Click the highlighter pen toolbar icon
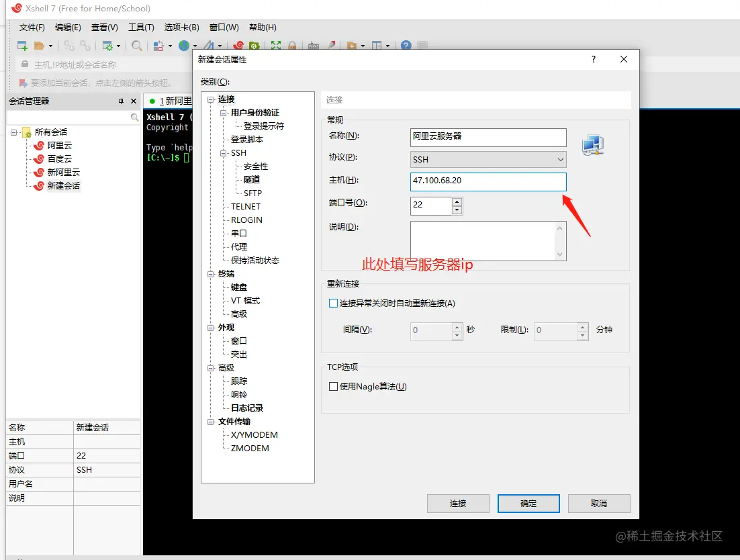The height and width of the screenshot is (560, 740). (x=331, y=46)
